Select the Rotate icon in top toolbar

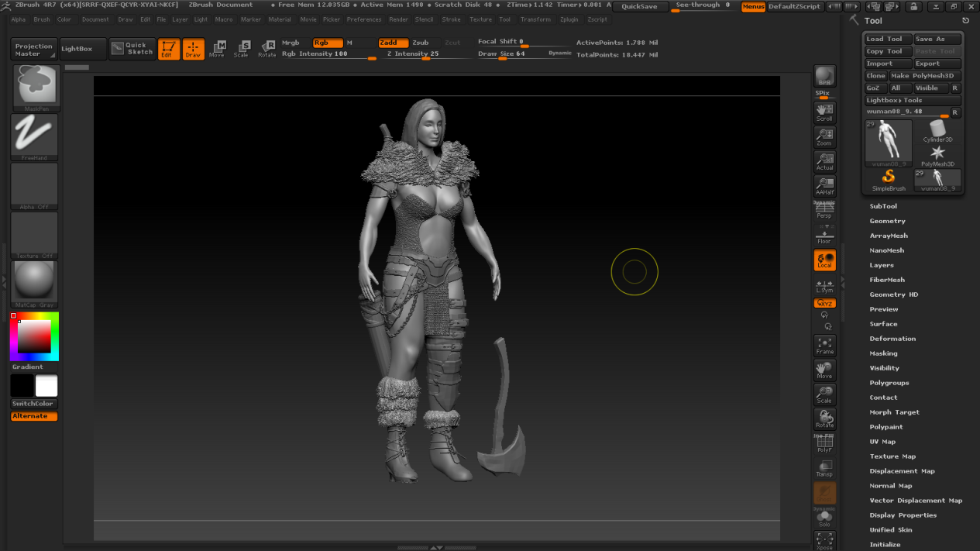266,49
